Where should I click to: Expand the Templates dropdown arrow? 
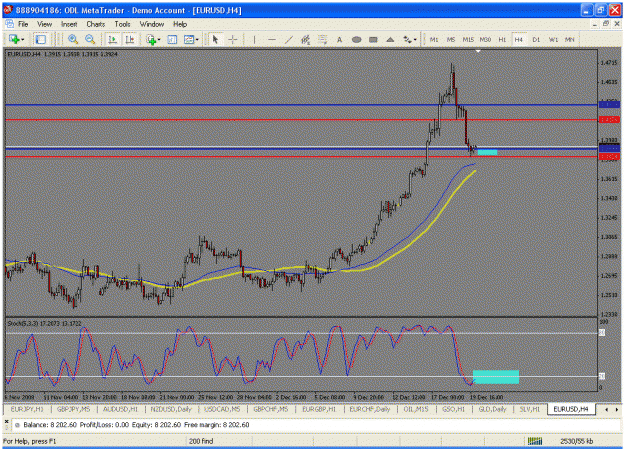(197, 39)
